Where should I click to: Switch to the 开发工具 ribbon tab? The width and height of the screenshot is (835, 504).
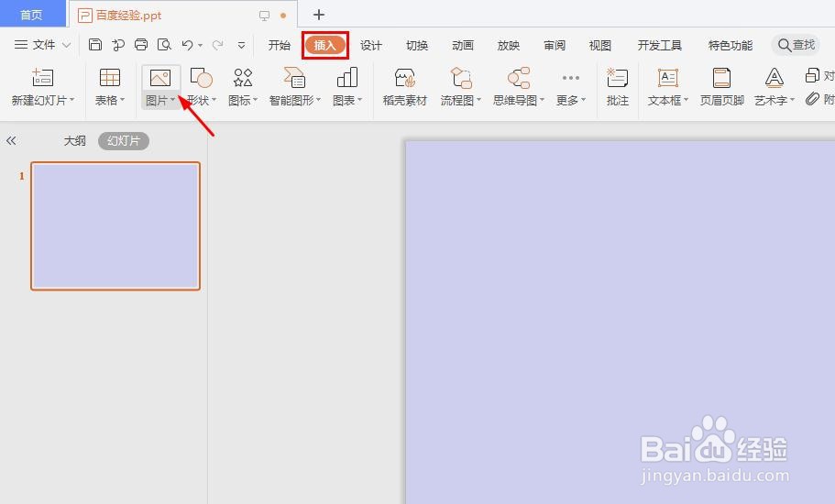click(660, 45)
